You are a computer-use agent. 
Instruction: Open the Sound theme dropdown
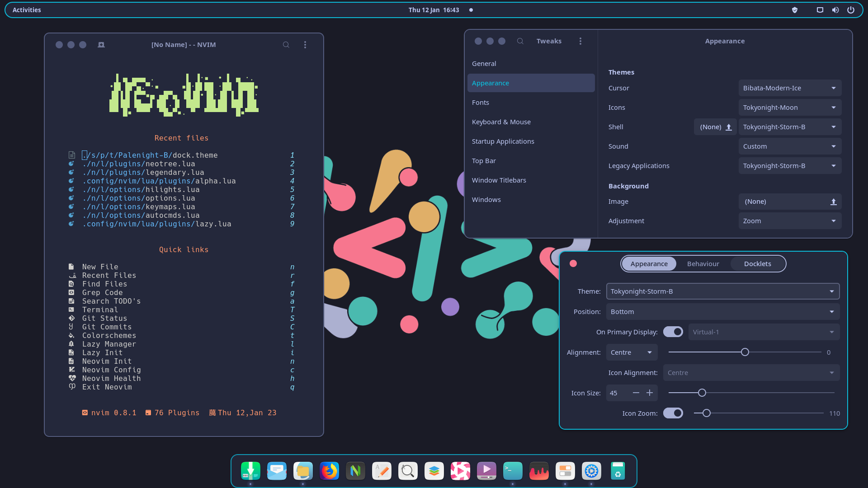coord(790,146)
